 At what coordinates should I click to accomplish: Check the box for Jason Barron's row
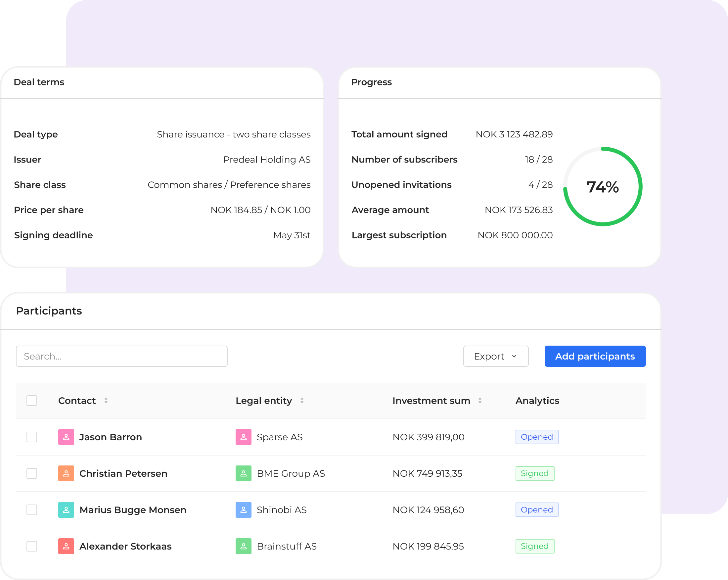(32, 437)
